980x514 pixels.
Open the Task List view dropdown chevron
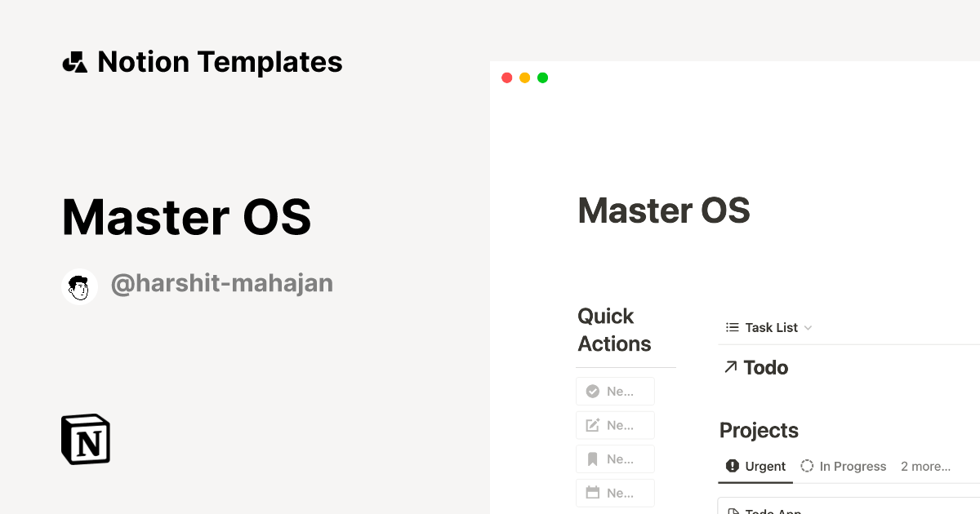809,327
